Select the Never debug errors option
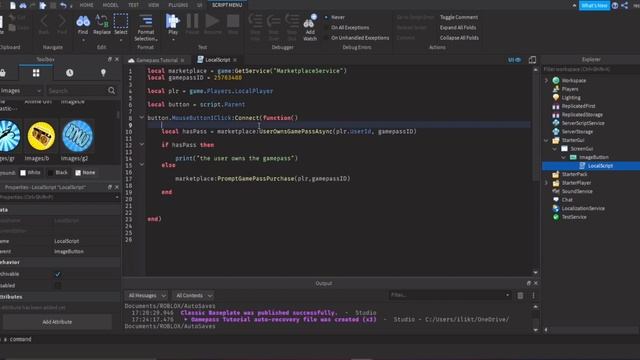The image size is (640, 360). [326, 17]
